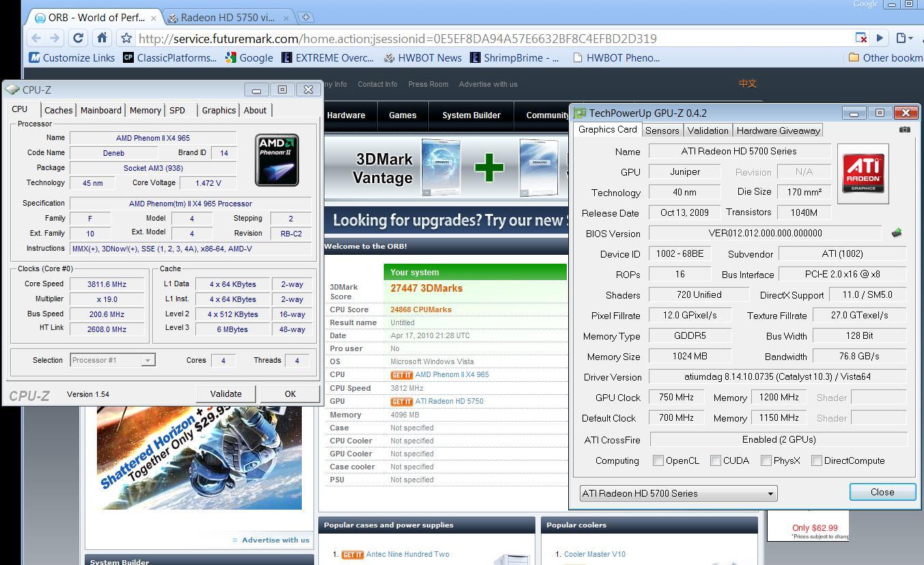This screenshot has width=924, height=565.
Task: Click the Advertise with us link under the ad
Action: pyautogui.click(x=275, y=540)
